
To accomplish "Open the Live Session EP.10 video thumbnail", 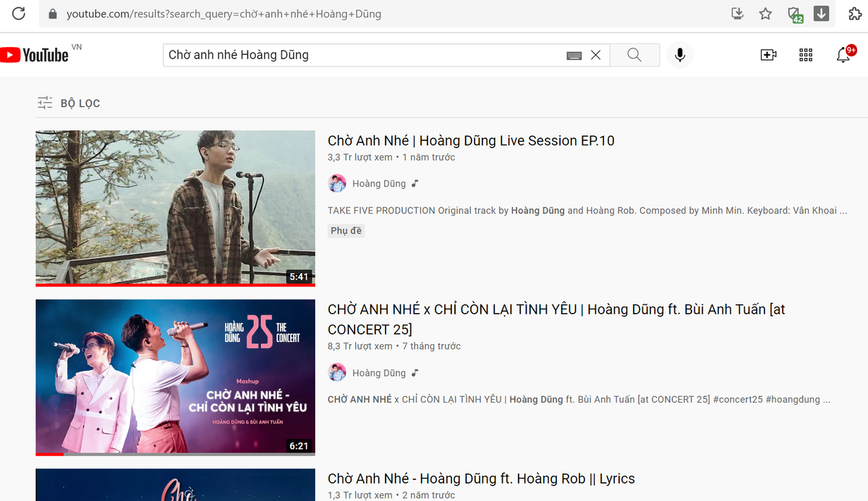I will click(175, 207).
